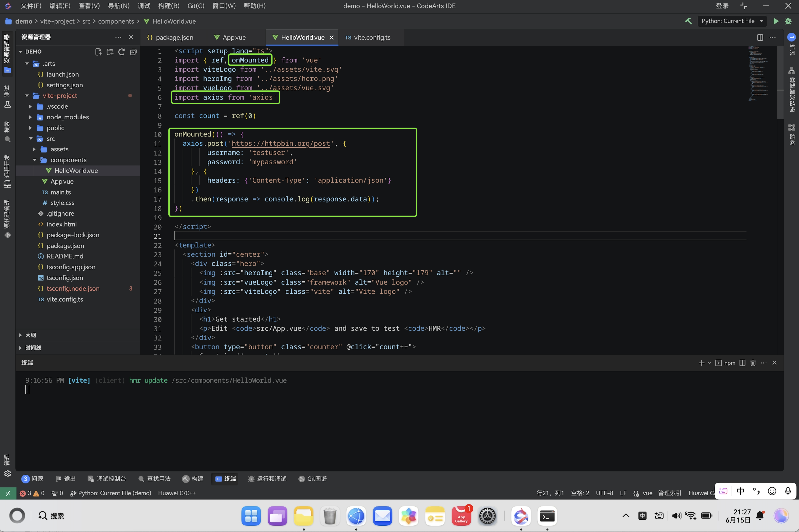Click the 登录 login button
Image resolution: width=799 pixels, height=532 pixels.
[x=722, y=6]
